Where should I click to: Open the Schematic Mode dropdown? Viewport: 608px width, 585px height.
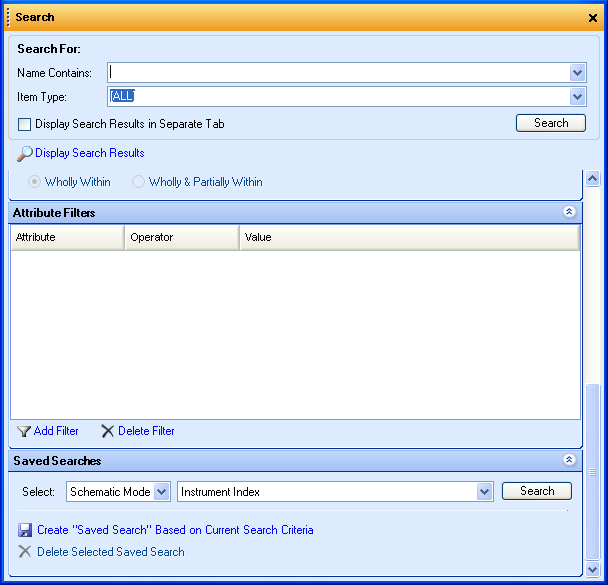162,491
